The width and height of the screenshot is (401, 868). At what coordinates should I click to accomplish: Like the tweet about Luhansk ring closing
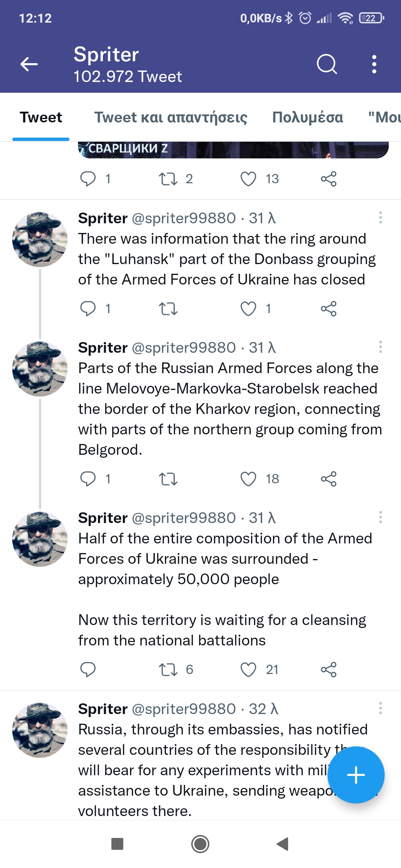tap(248, 309)
